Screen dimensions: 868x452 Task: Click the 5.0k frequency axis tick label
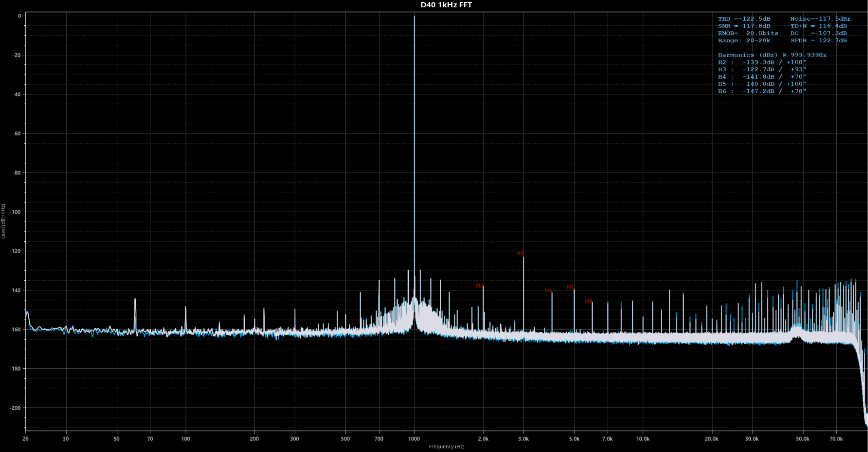(x=574, y=439)
